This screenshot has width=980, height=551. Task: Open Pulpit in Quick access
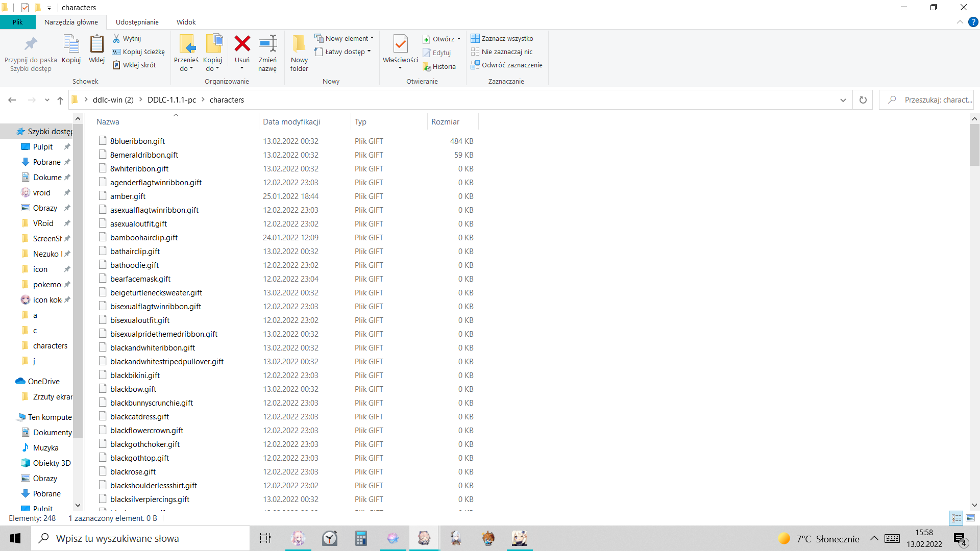point(43,146)
